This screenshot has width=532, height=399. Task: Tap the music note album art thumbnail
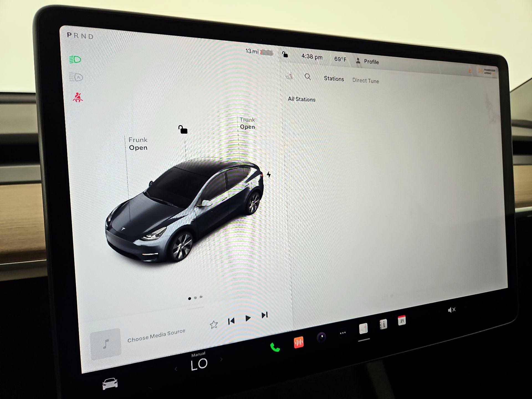pos(106,344)
